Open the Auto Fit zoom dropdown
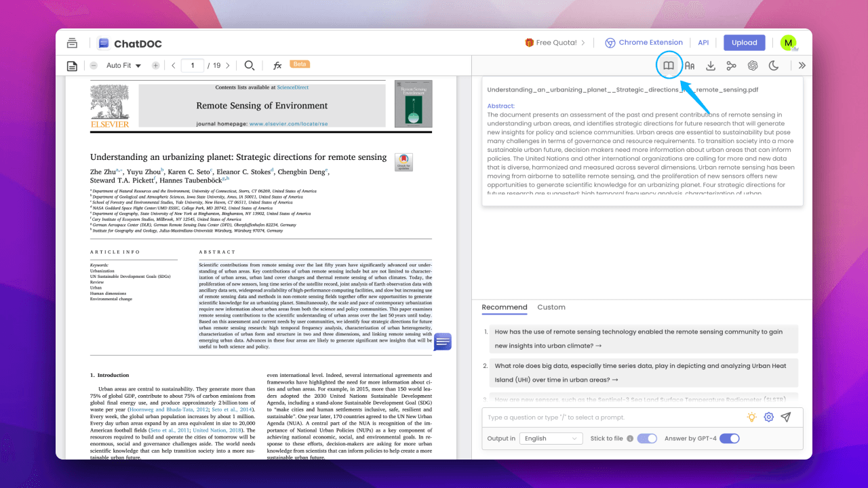 123,66
